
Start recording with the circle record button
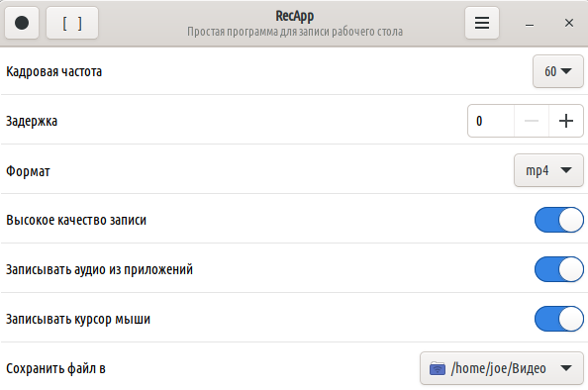point(22,23)
